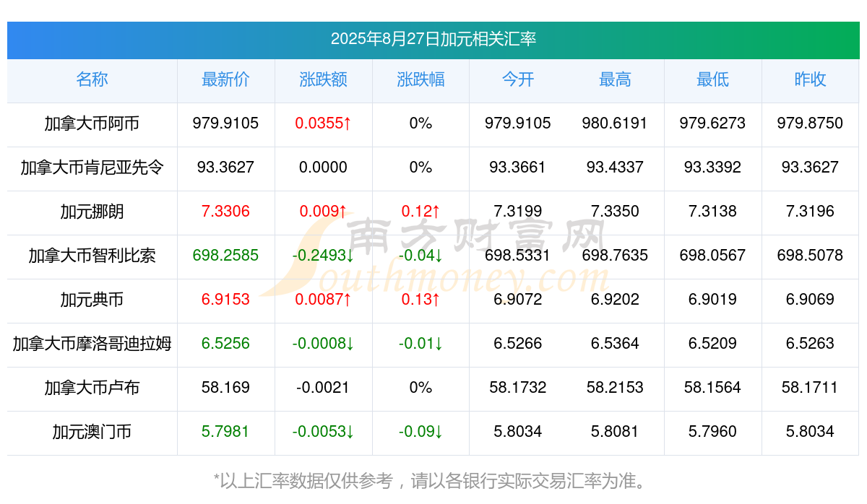This screenshot has width=867, height=504.
Task: Click the previous close 979.8750
Action: pos(810,123)
